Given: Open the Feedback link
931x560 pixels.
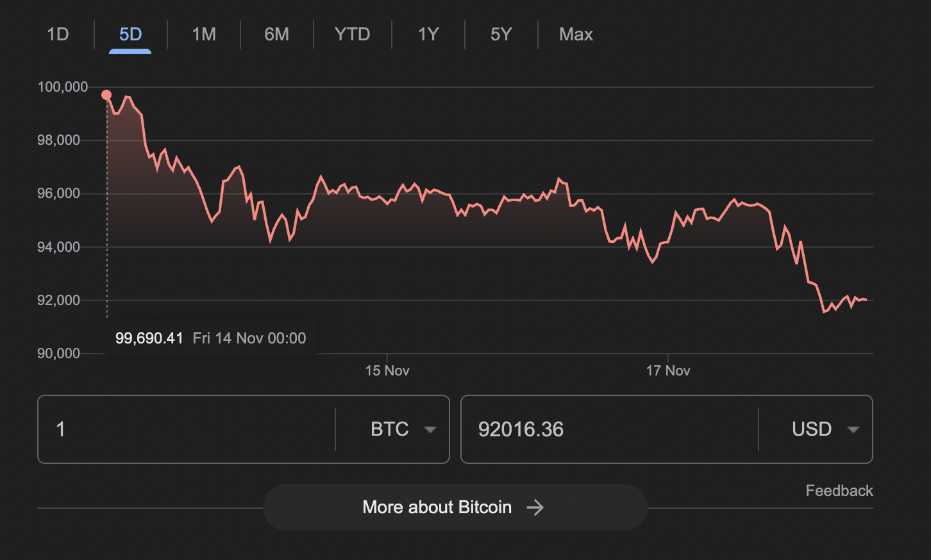Looking at the screenshot, I should [839, 491].
